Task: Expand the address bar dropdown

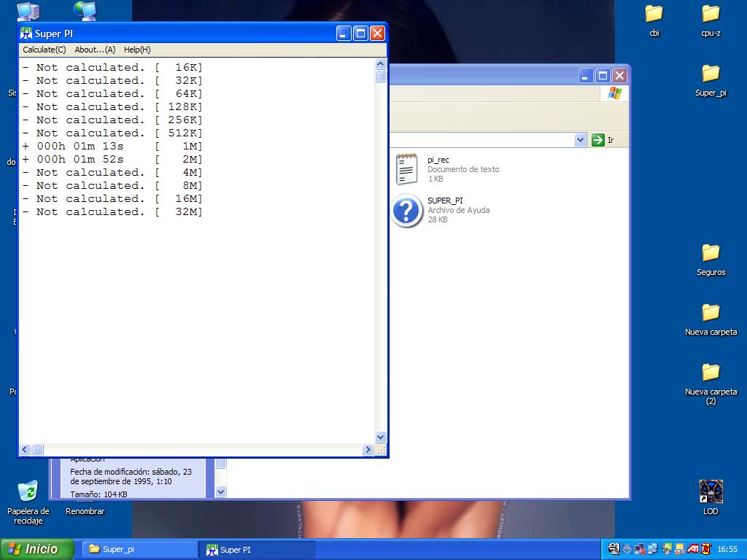Action: [x=581, y=140]
